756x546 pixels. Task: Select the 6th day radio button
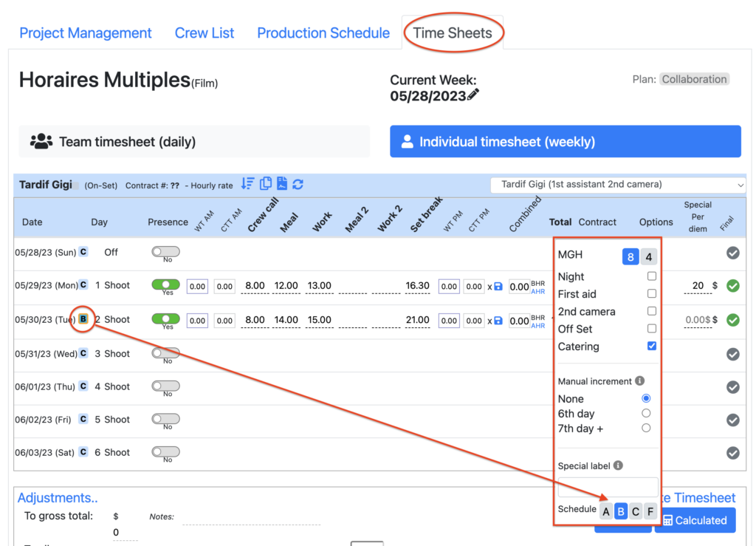(x=646, y=414)
